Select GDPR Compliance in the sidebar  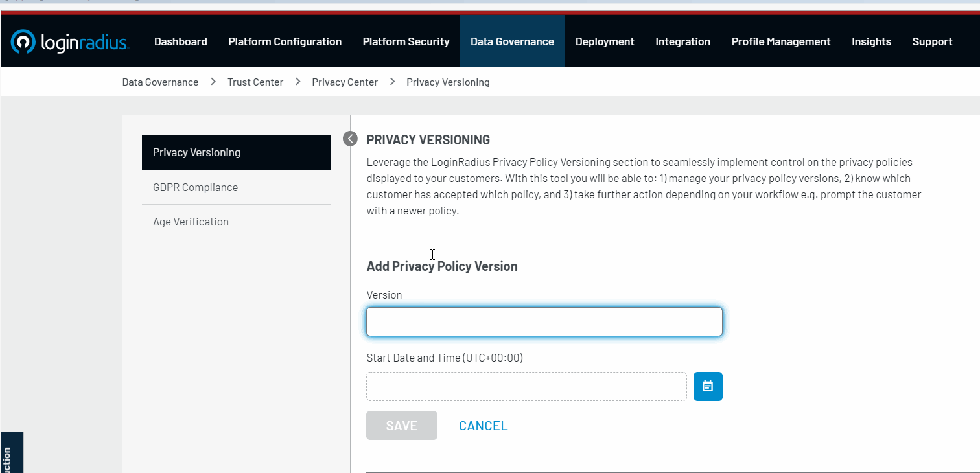coord(195,187)
